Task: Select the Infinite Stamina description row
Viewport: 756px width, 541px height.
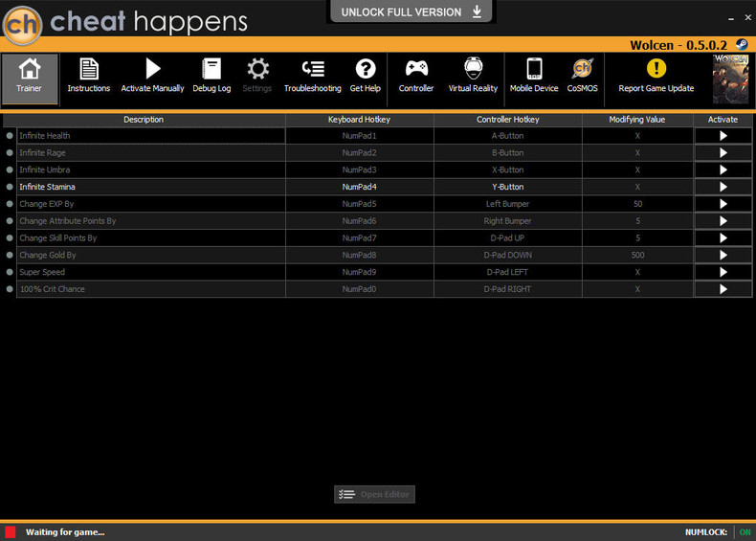Action: coord(151,187)
